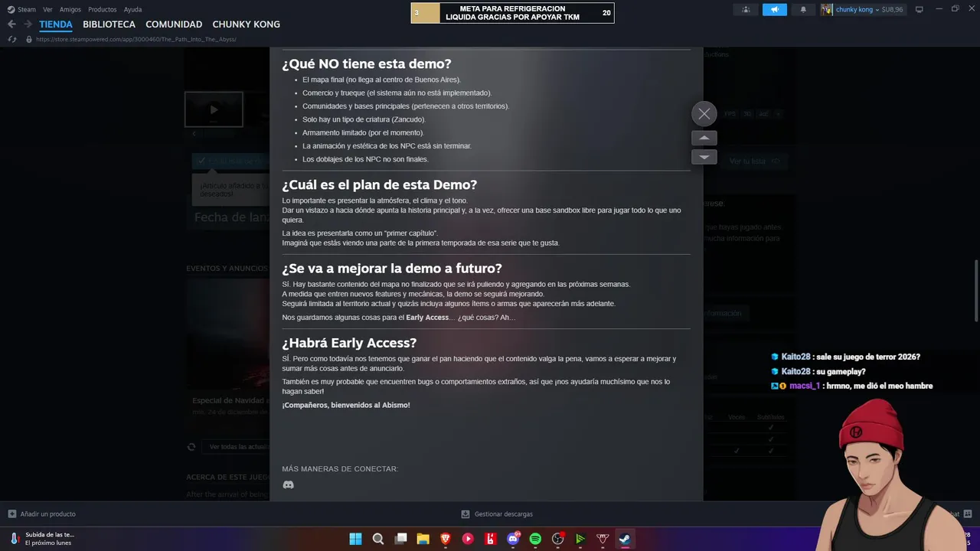Image resolution: width=980 pixels, height=551 pixels.
Task: Open the Amigos menu
Action: [x=70, y=9]
